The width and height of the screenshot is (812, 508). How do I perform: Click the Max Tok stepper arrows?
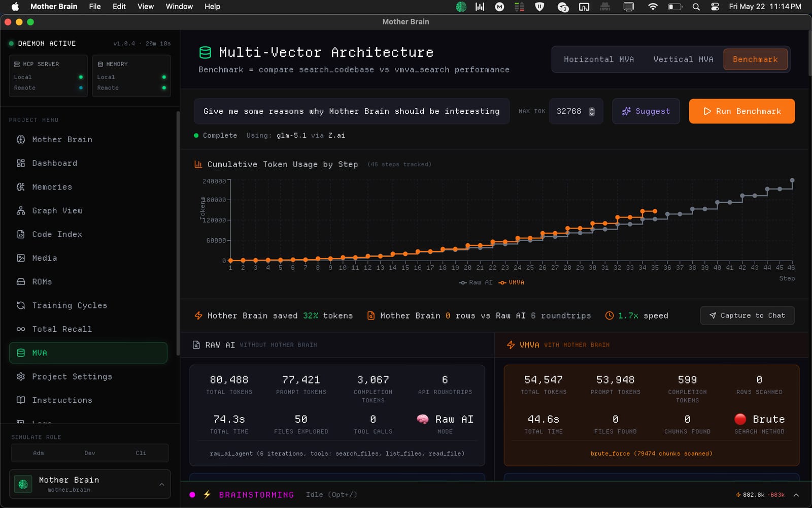[x=592, y=112]
